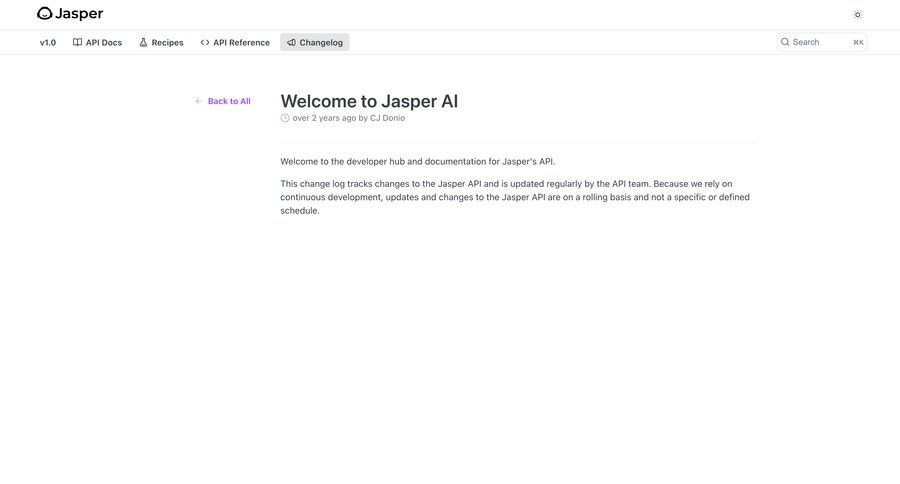Click the Search input field
Image resolution: width=900 pixels, height=484 pixels.
821,42
